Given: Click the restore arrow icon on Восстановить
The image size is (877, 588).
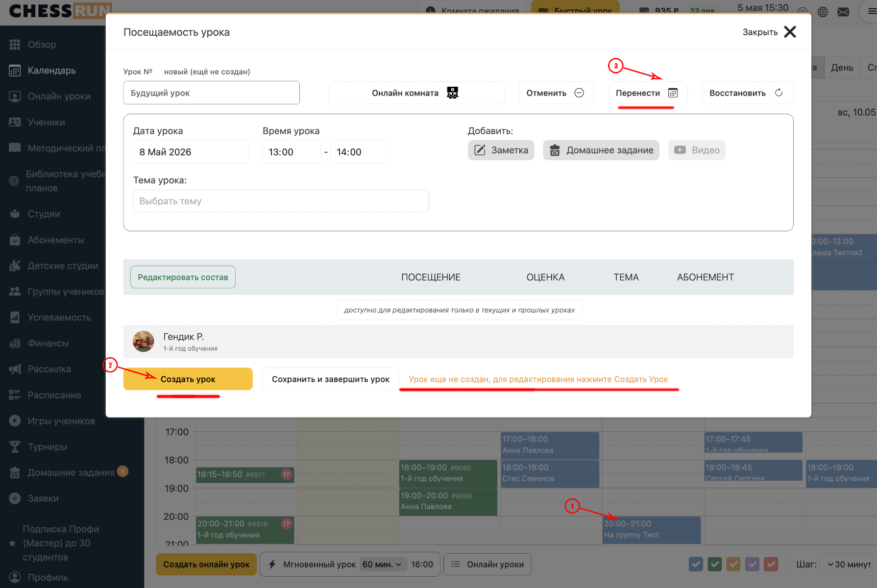Looking at the screenshot, I should 779,93.
